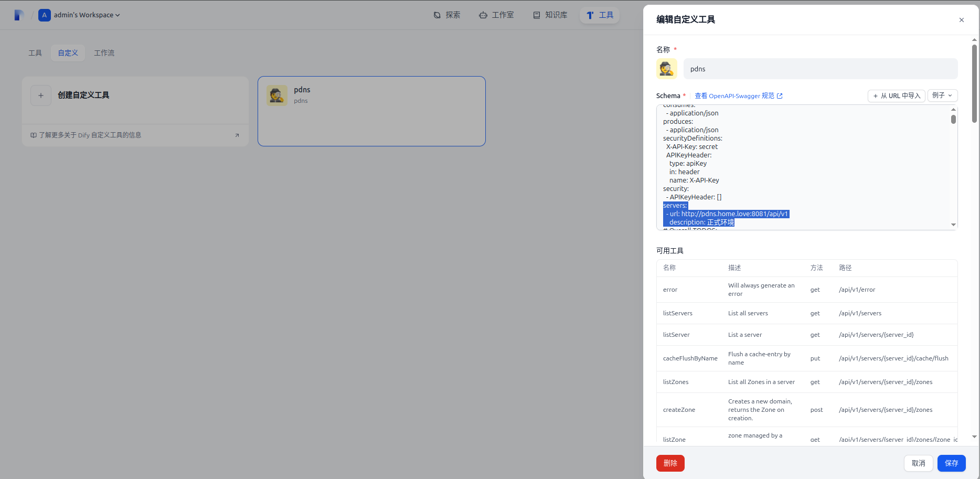The width and height of the screenshot is (980, 479).
Task: Select the 'listServer' tool row
Action: click(x=807, y=335)
